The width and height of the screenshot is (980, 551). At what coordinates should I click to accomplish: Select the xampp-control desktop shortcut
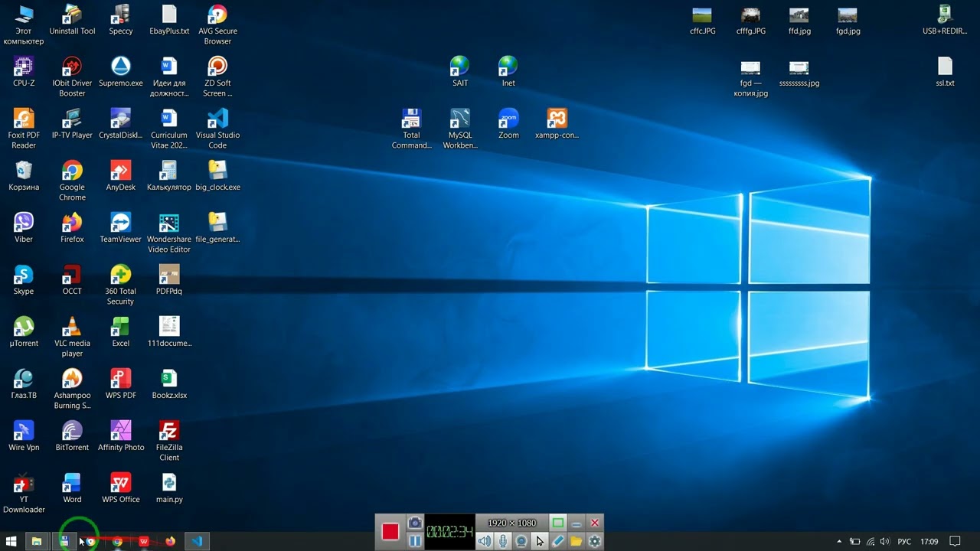click(557, 124)
